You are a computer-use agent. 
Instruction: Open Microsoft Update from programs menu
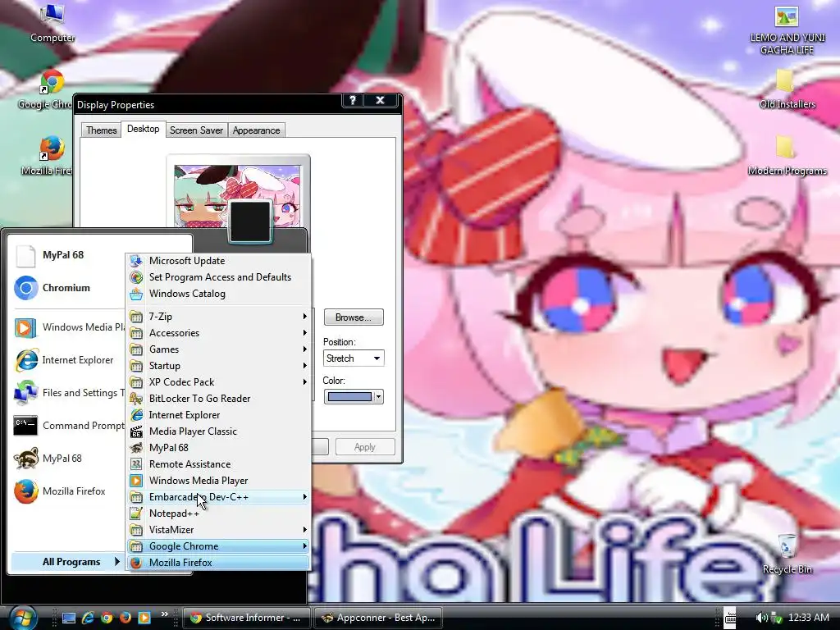(x=218, y=261)
